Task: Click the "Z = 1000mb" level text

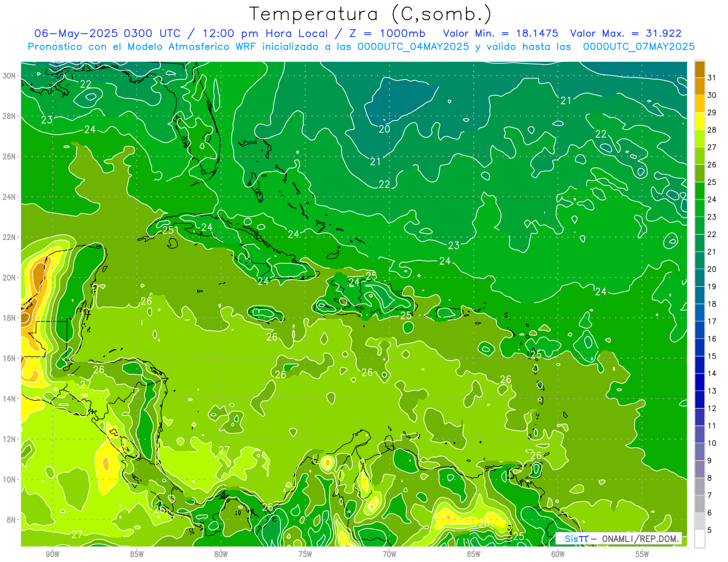Action: 385,33
